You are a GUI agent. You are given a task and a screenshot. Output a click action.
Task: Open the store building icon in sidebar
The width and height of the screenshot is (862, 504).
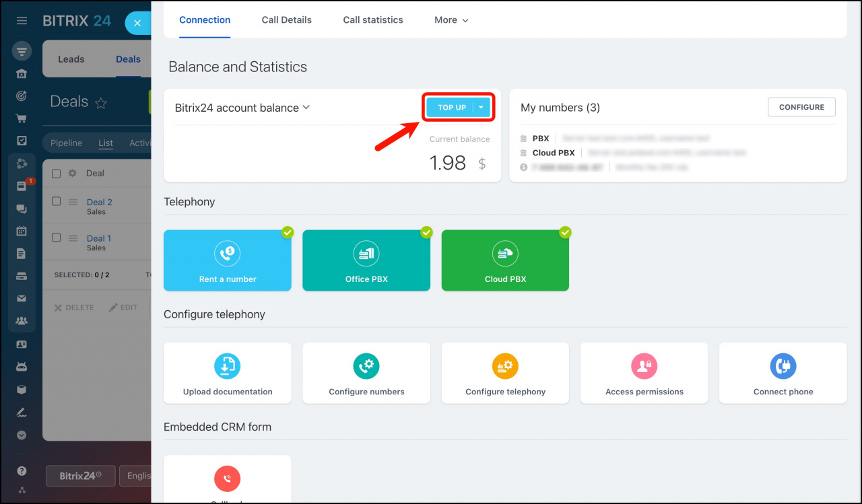[22, 74]
